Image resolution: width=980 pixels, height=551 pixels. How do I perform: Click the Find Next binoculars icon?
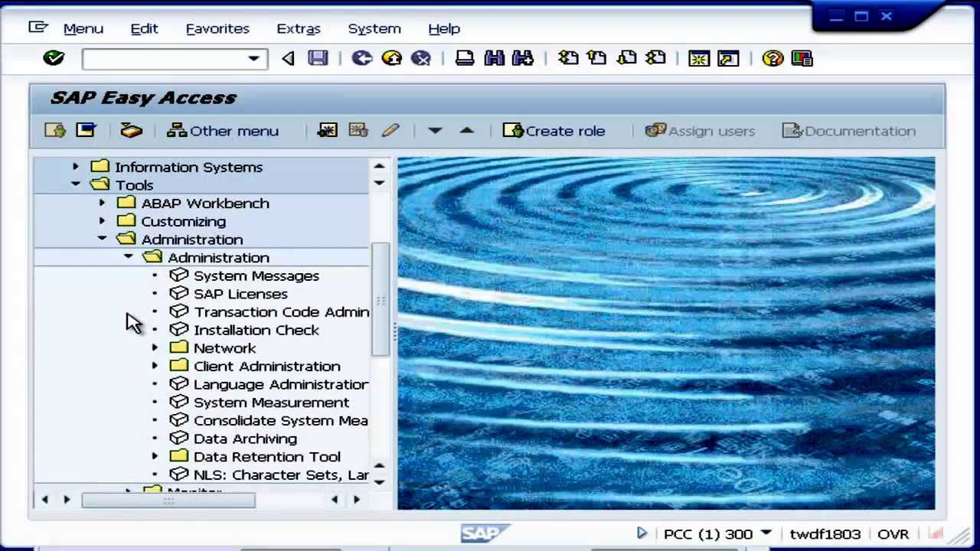pyautogui.click(x=523, y=58)
